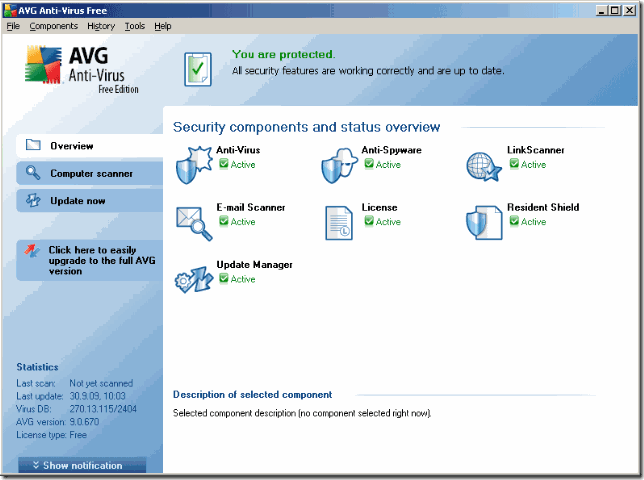Select the Resident Shield label
Image resolution: width=644 pixels, height=480 pixels.
543,207
